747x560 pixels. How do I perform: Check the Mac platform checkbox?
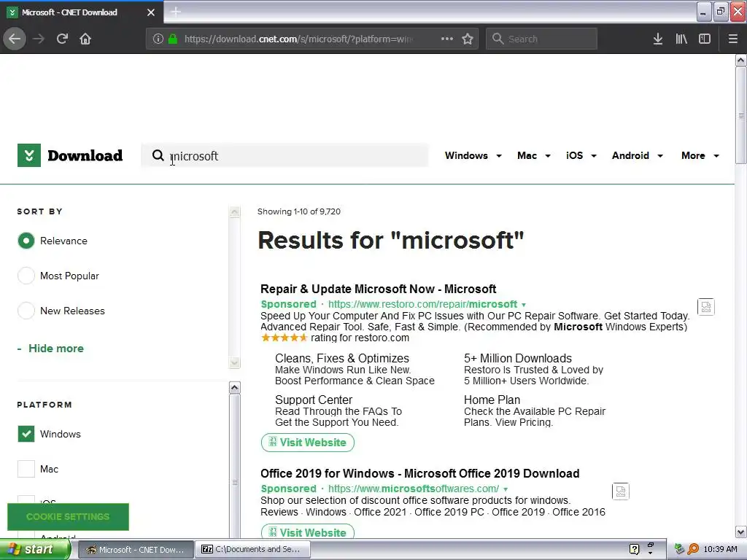coord(26,469)
